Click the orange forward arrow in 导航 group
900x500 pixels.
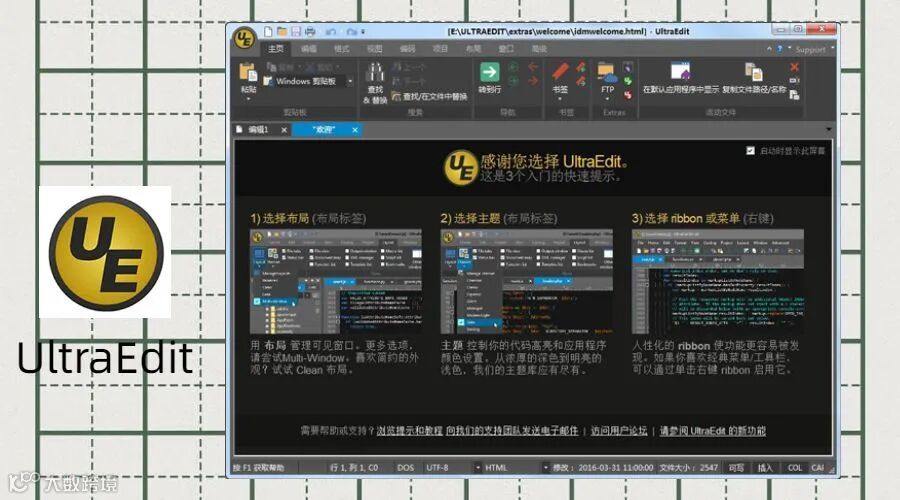(533, 82)
